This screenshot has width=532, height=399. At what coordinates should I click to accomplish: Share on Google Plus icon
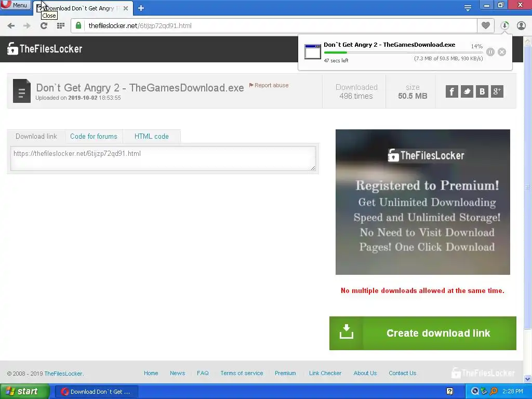click(x=497, y=91)
